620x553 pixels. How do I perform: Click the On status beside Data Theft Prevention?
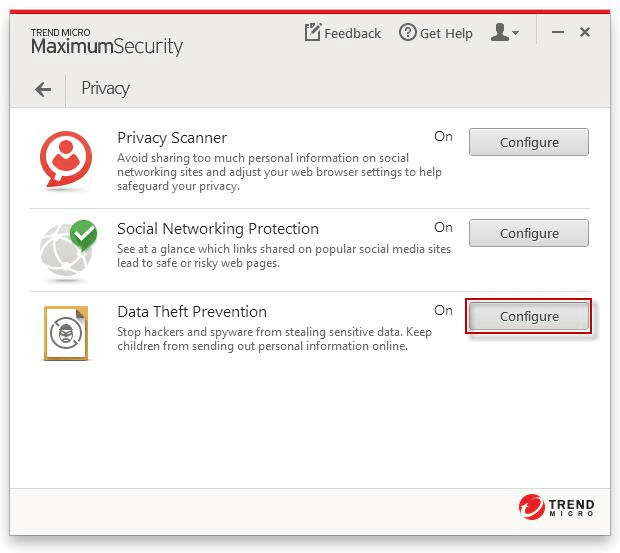point(443,310)
